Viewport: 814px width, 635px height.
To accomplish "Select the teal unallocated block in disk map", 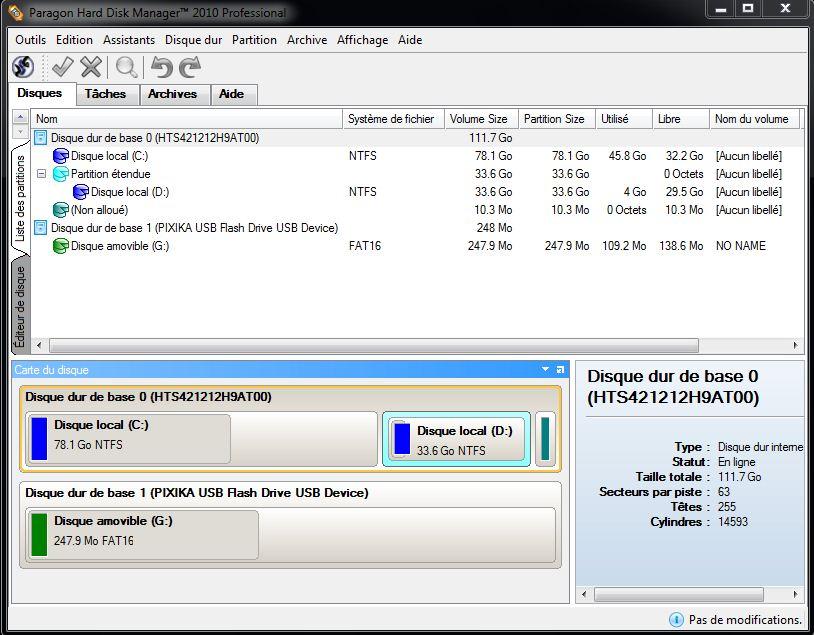I will coord(545,439).
